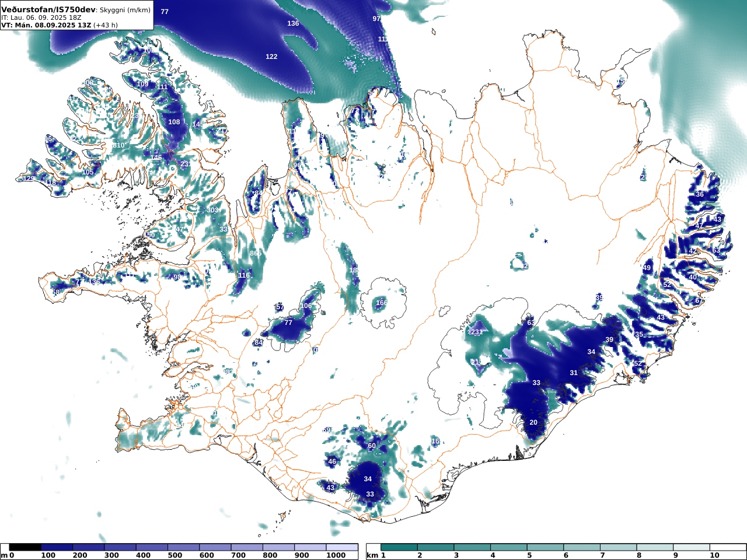Image resolution: width=747 pixels, height=560 pixels.
Task: Click the "49" value in the east
Action: 647,268
